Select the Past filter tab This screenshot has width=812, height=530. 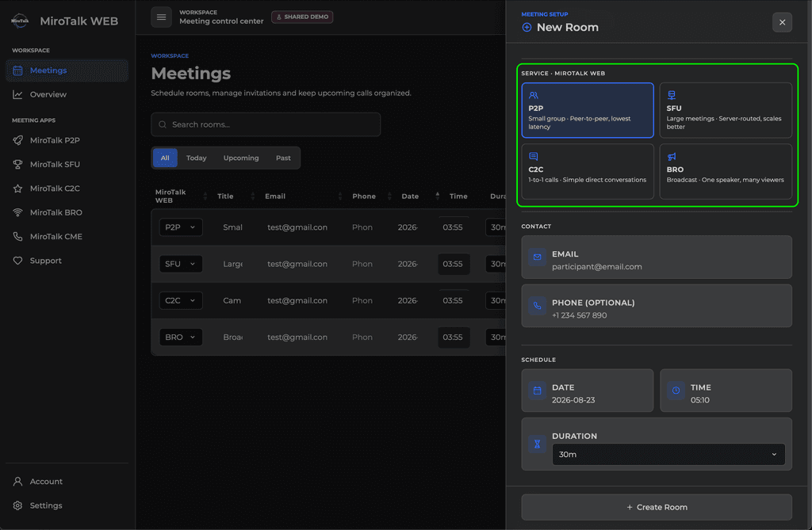pos(283,158)
